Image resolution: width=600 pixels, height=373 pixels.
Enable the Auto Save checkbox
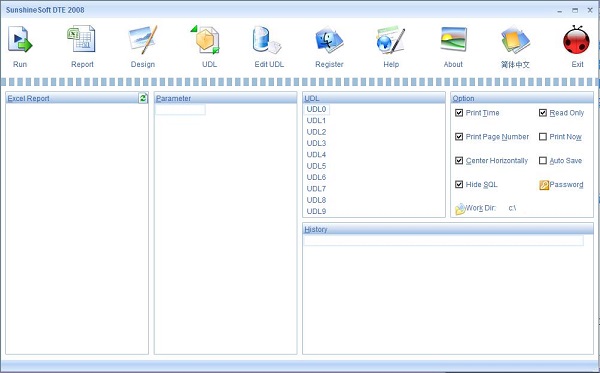coord(543,160)
